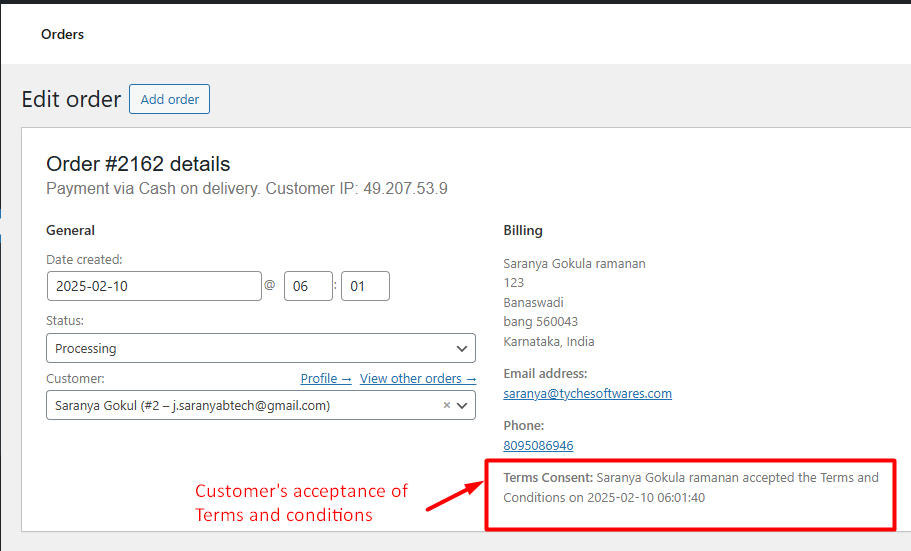This screenshot has width=911, height=551.
Task: Focus the hour field showing 06
Action: (x=308, y=286)
